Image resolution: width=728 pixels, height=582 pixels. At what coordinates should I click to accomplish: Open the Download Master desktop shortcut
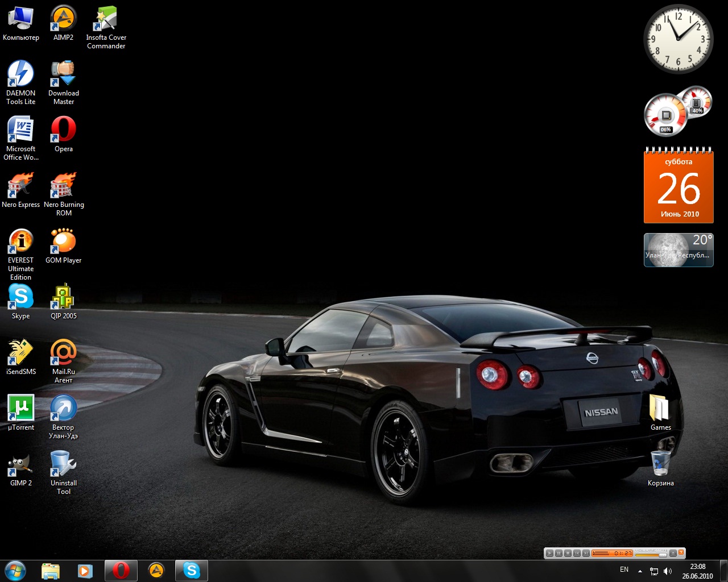tap(64, 74)
